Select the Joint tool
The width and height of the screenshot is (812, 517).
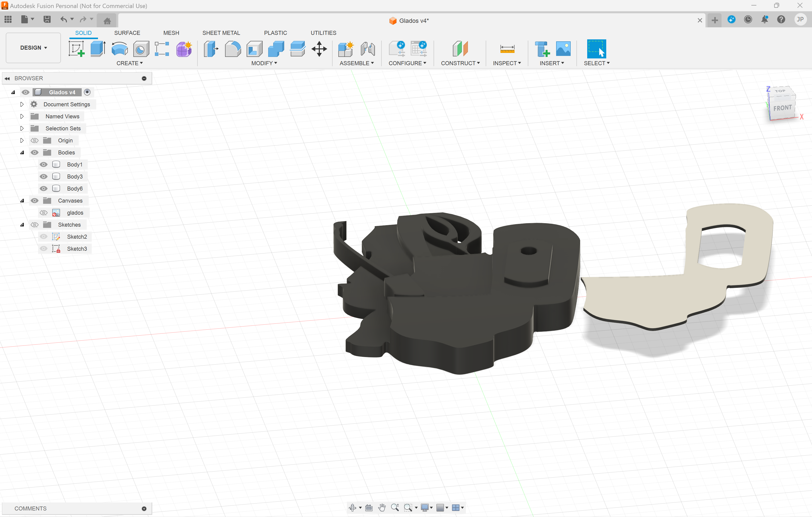point(368,49)
